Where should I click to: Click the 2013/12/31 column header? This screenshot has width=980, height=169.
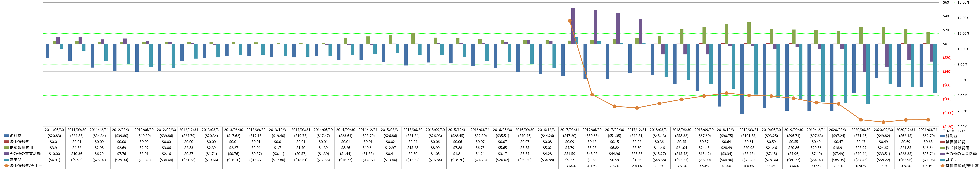pos(278,130)
